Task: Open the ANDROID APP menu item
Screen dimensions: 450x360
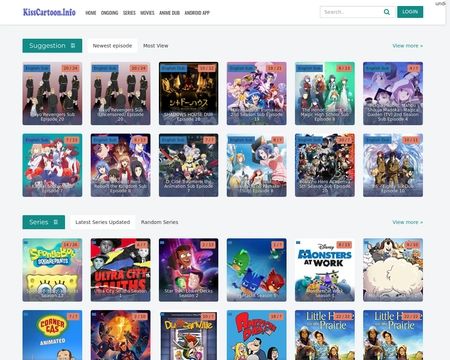Action: tap(197, 13)
